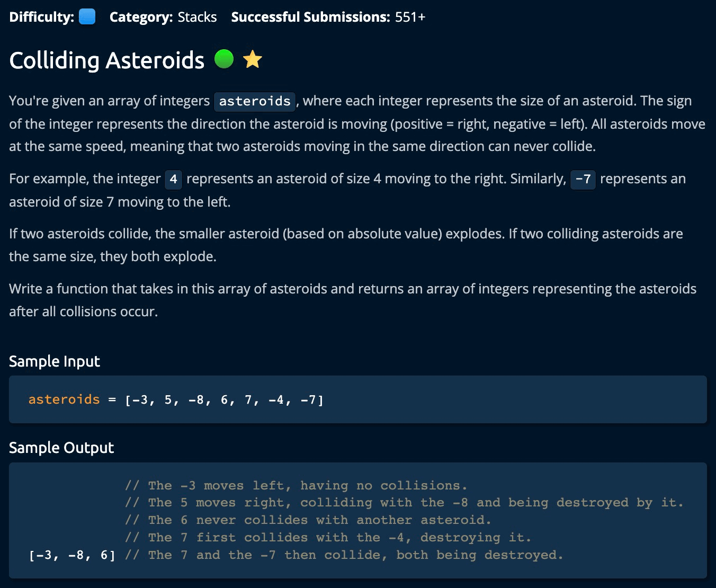
Task: Click the "Sample Output" heading
Action: (61, 448)
